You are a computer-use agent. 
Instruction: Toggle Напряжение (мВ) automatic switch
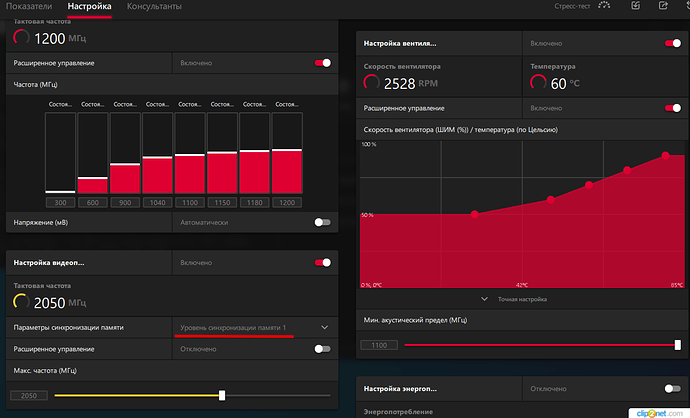click(323, 222)
